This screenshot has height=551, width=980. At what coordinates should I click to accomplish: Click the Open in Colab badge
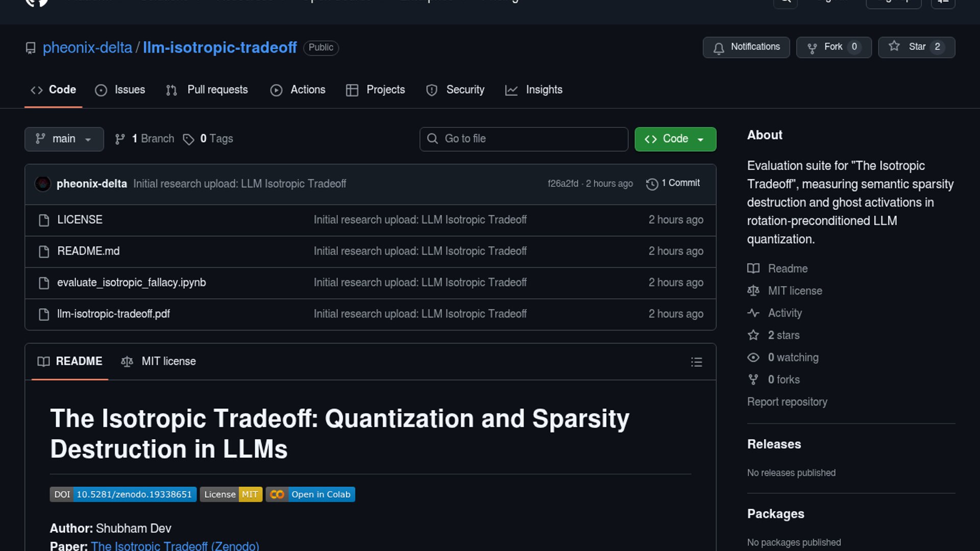pos(310,494)
